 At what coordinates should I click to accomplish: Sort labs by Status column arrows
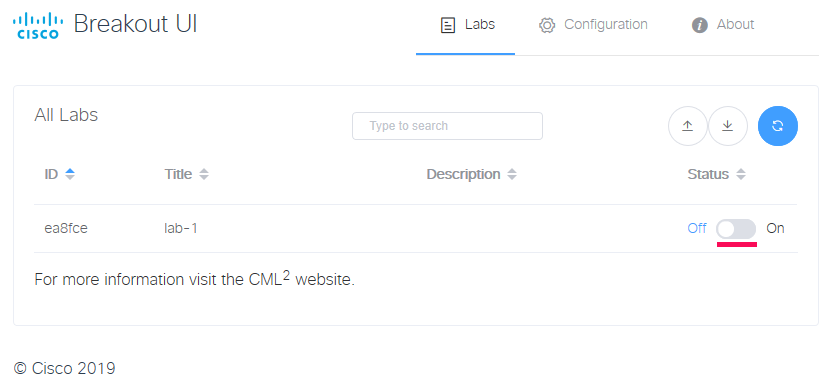click(741, 174)
